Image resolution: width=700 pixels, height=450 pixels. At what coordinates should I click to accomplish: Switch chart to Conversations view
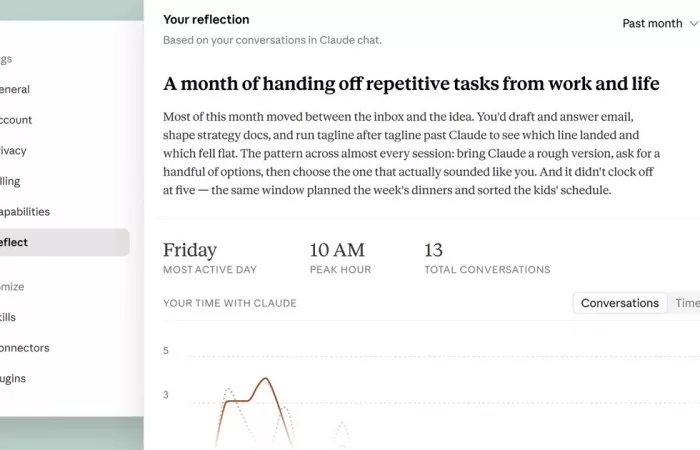(620, 303)
